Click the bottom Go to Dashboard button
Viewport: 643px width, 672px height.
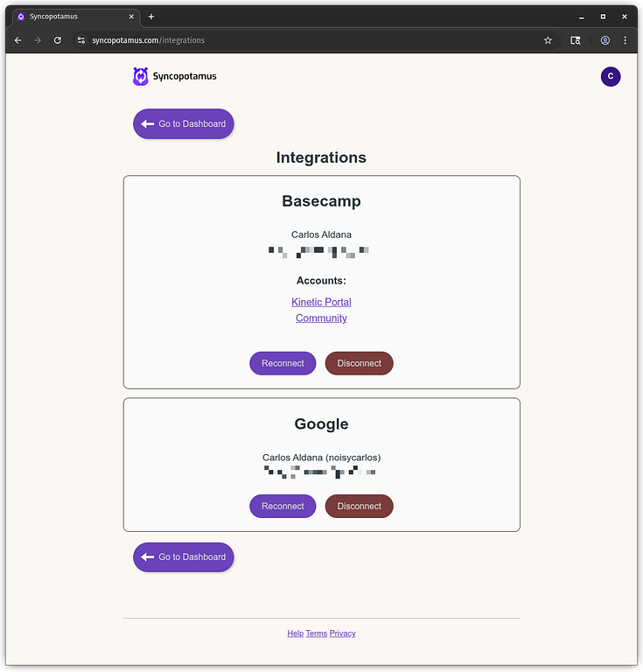point(184,557)
